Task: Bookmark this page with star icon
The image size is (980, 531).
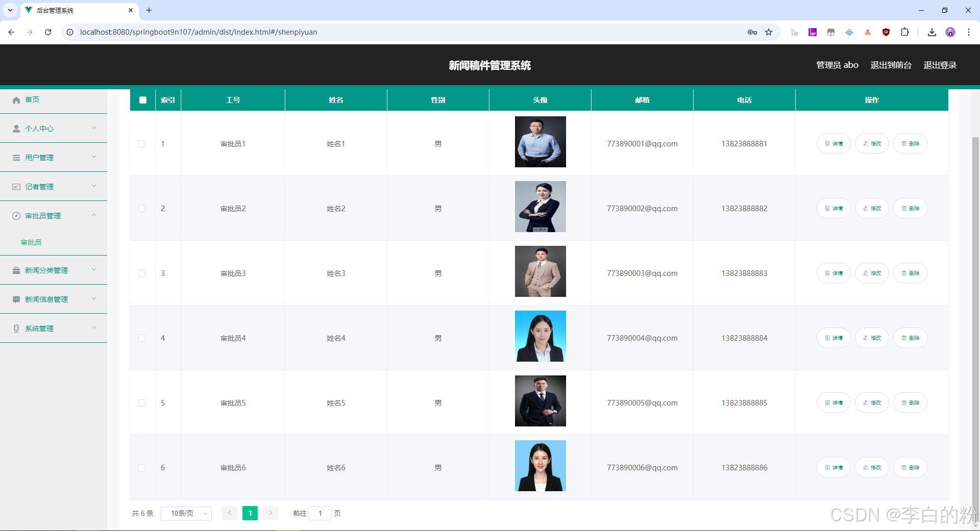Action: click(769, 32)
